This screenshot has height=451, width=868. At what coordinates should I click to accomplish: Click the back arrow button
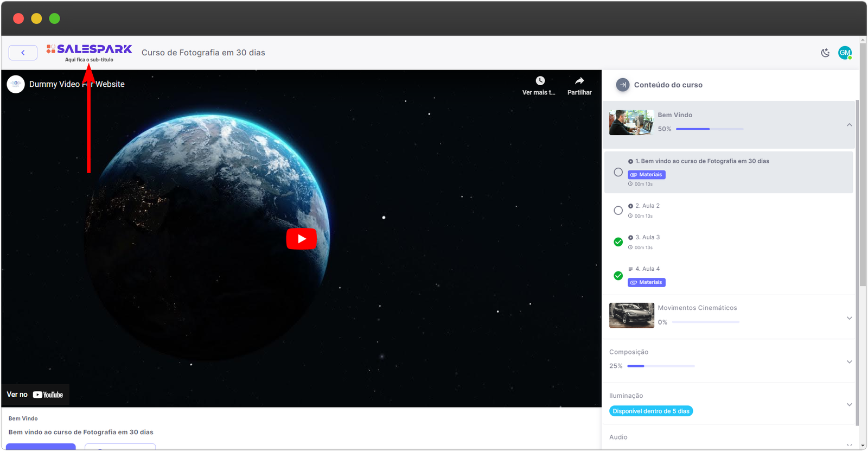click(23, 53)
